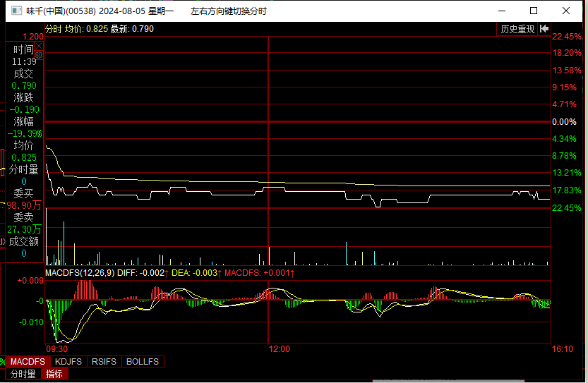Click the DEA: -0.003 value

195,273
